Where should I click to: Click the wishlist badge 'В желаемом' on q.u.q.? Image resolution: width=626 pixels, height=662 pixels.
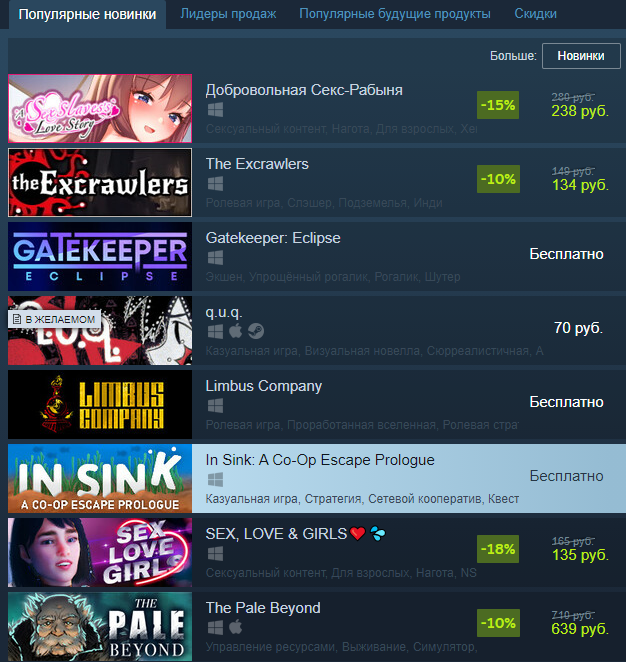[54, 319]
